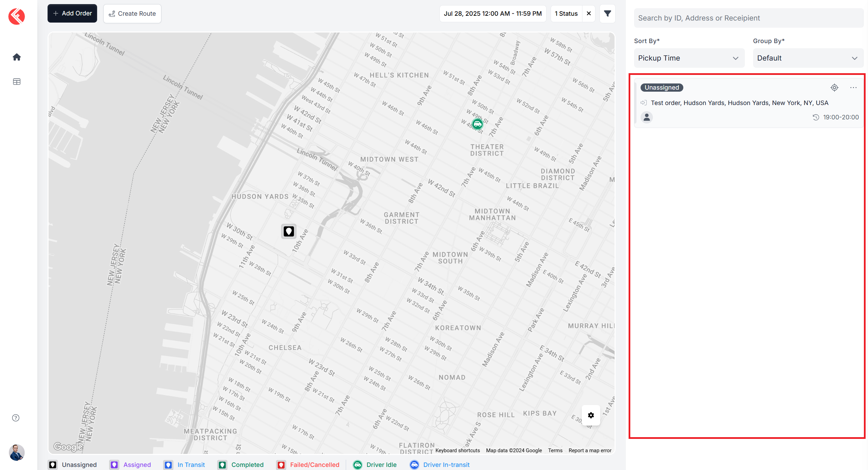Image resolution: width=868 pixels, height=470 pixels.
Task: Click the map settings gear icon
Action: coord(591,415)
